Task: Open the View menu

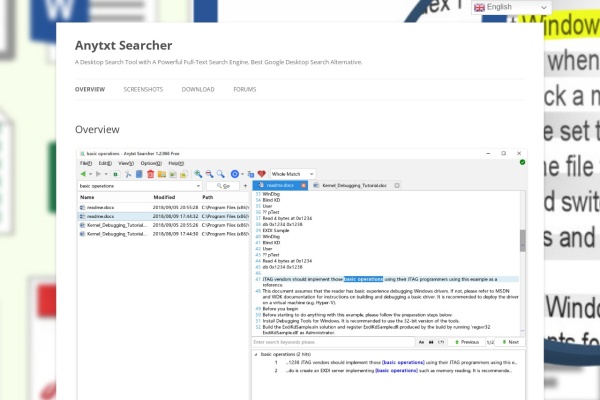Action: (126, 163)
